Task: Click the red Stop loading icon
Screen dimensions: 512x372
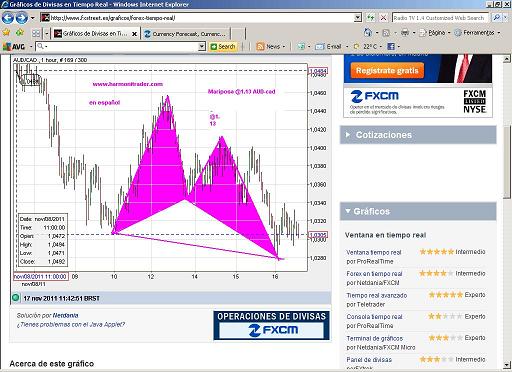Action: pos(383,18)
